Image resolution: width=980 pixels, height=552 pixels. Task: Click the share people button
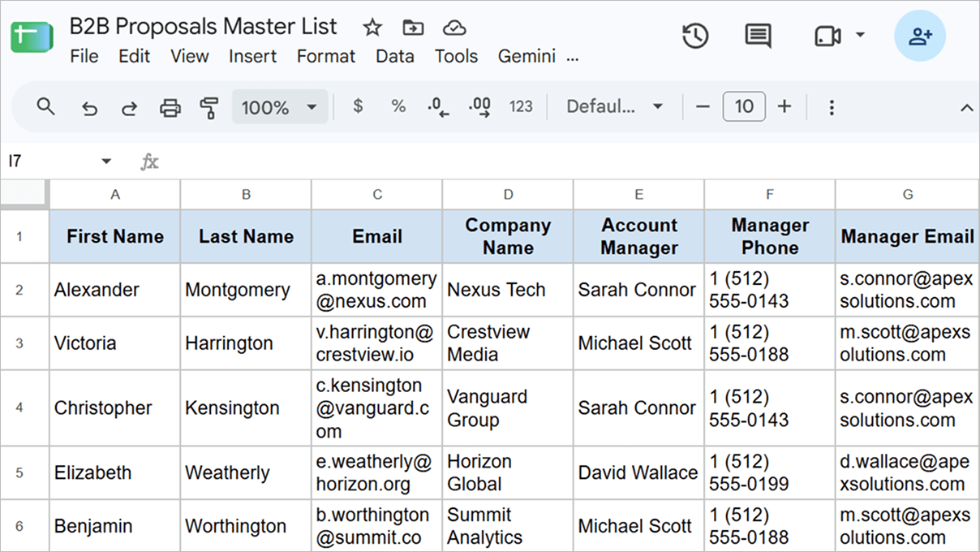920,36
